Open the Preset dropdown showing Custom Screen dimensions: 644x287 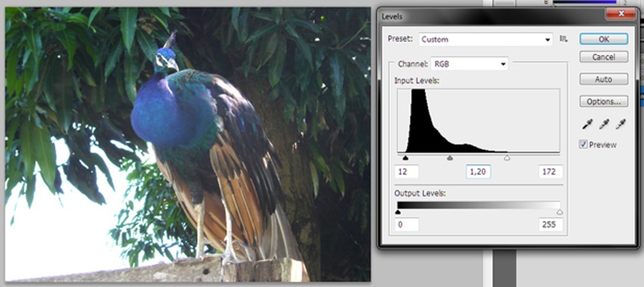click(486, 39)
